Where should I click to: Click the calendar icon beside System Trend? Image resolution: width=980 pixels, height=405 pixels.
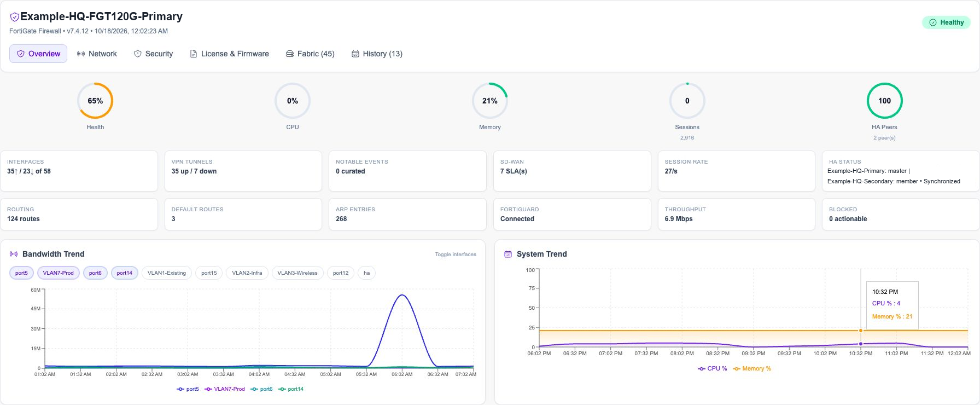(508, 254)
